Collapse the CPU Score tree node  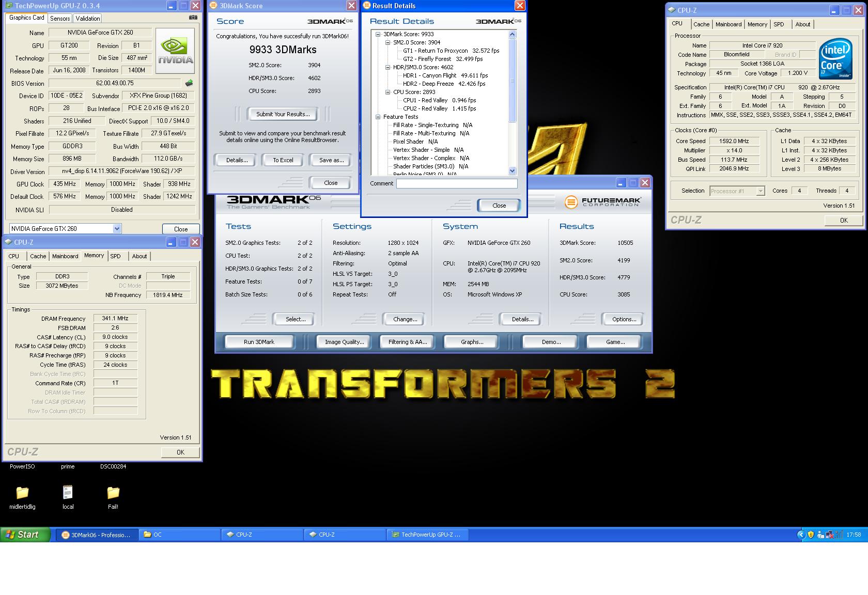coord(388,92)
